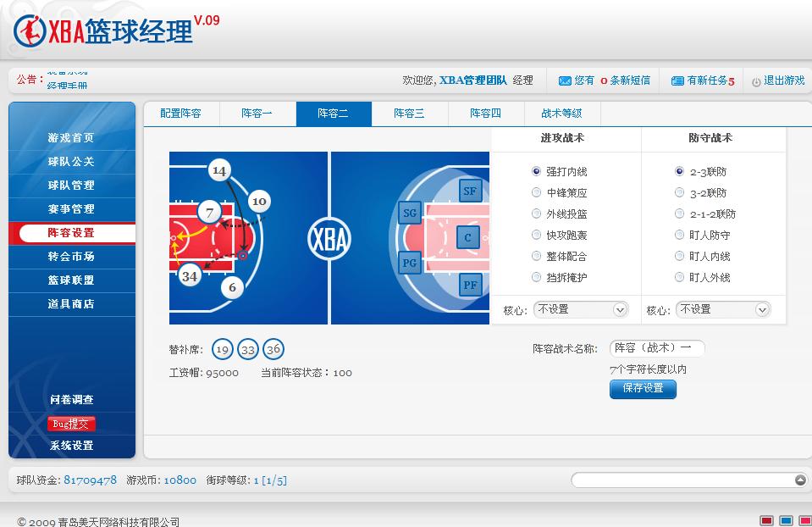Expand the bottom bar dropdown arrow
812x527 pixels.
[x=800, y=480]
